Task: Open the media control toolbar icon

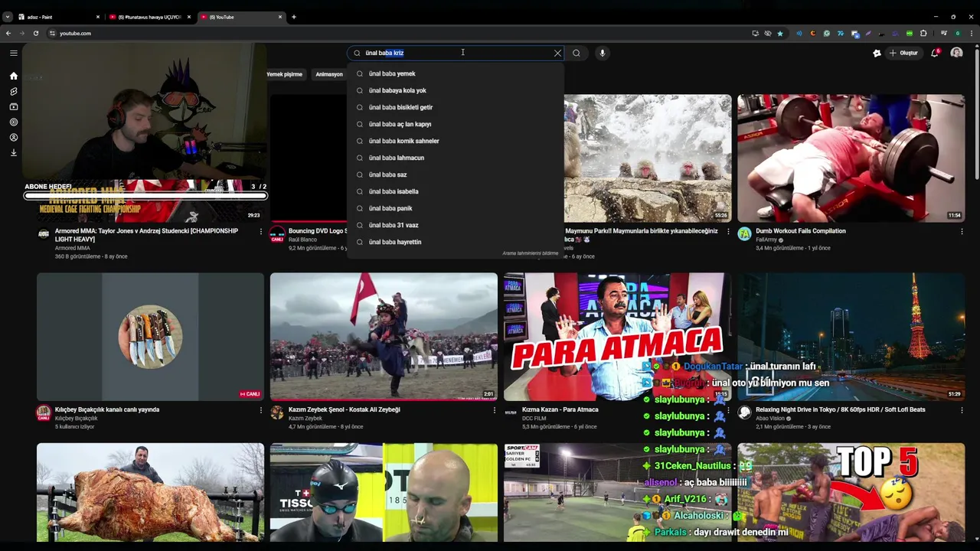Action: (944, 33)
